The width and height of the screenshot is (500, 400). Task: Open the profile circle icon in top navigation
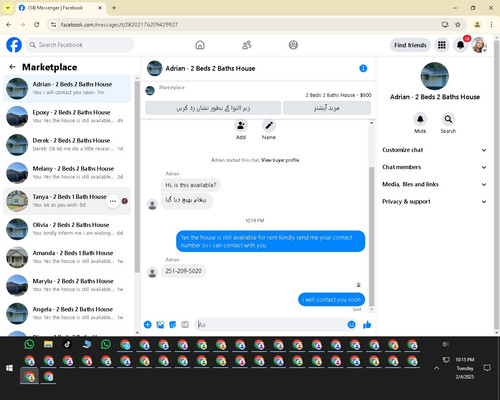click(293, 45)
